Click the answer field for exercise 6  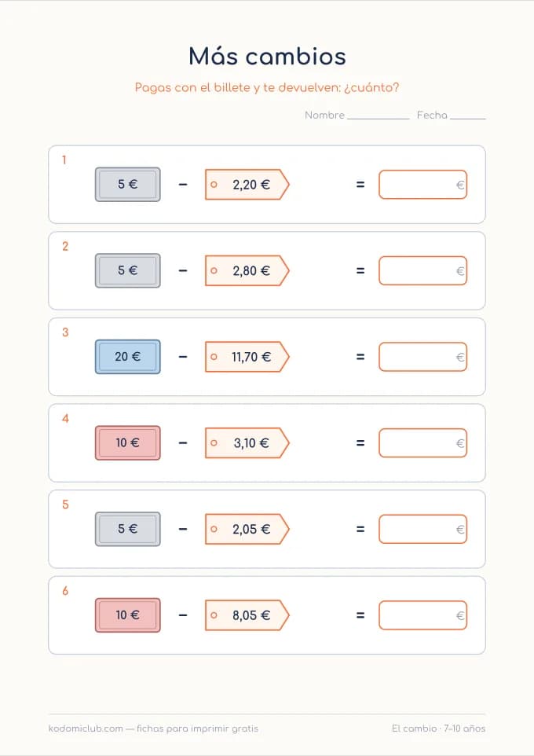pyautogui.click(x=422, y=615)
